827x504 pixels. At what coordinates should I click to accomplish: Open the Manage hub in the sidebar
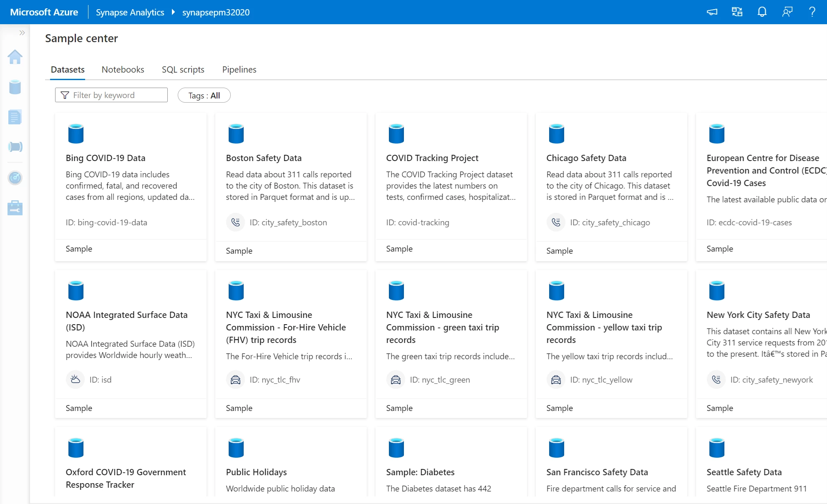click(15, 207)
